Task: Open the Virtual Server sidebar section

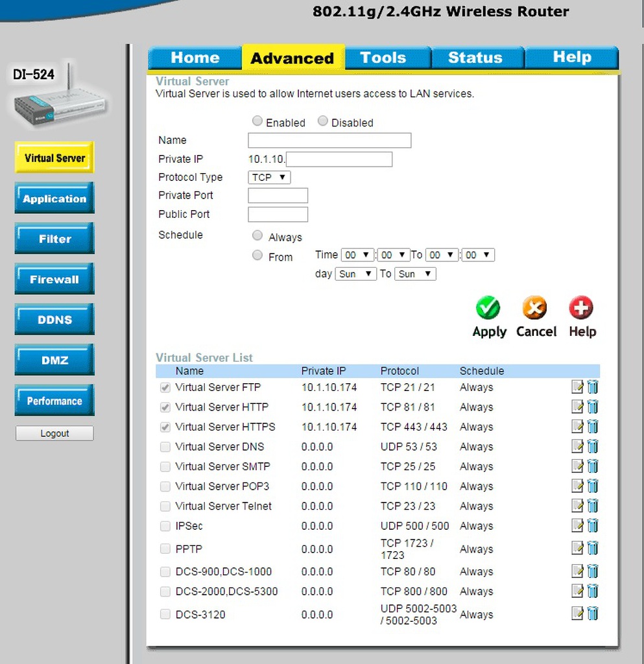Action: (x=54, y=158)
